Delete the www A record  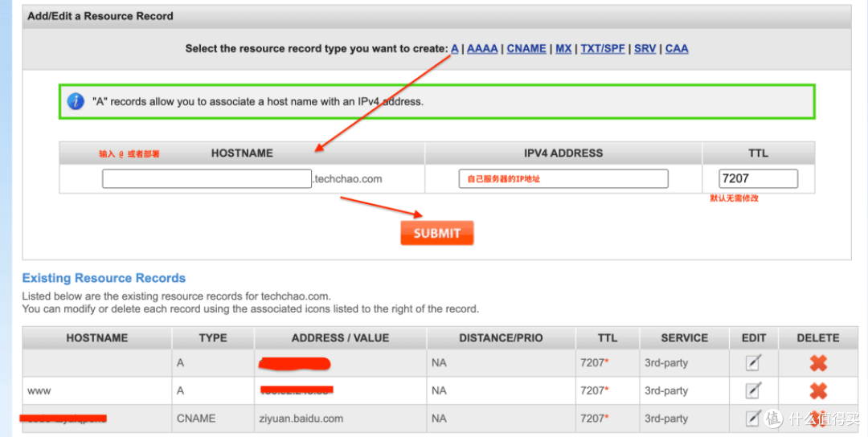coord(818,391)
